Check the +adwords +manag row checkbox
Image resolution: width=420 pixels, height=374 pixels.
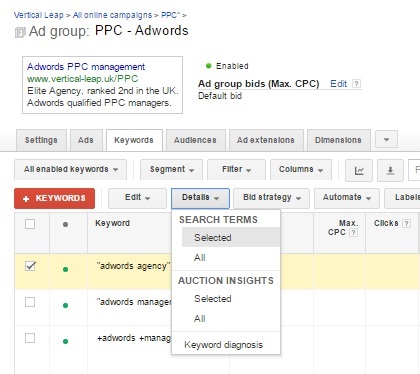[x=30, y=338]
